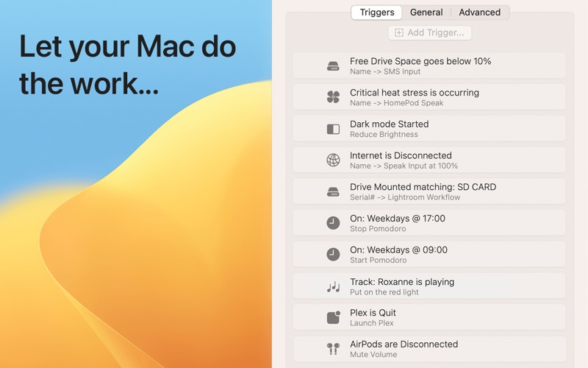Click the fan icon for Critical heat stress
Screen dimensions: 588x368
[x=333, y=97]
